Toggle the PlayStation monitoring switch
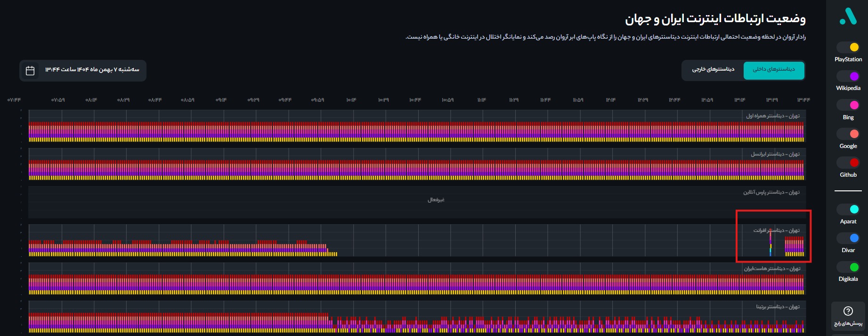The width and height of the screenshot is (868, 336). coord(848,47)
